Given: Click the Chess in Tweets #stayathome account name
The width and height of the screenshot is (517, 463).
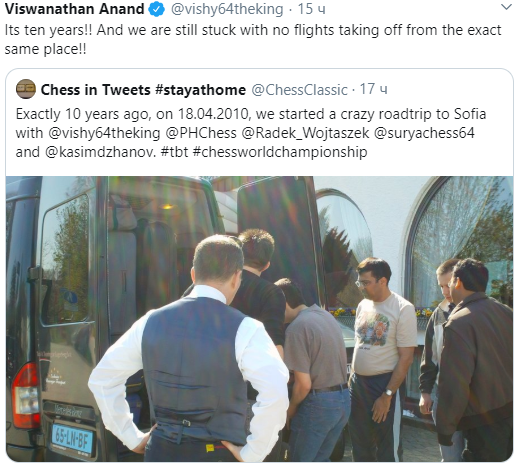Looking at the screenshot, I should [143, 90].
